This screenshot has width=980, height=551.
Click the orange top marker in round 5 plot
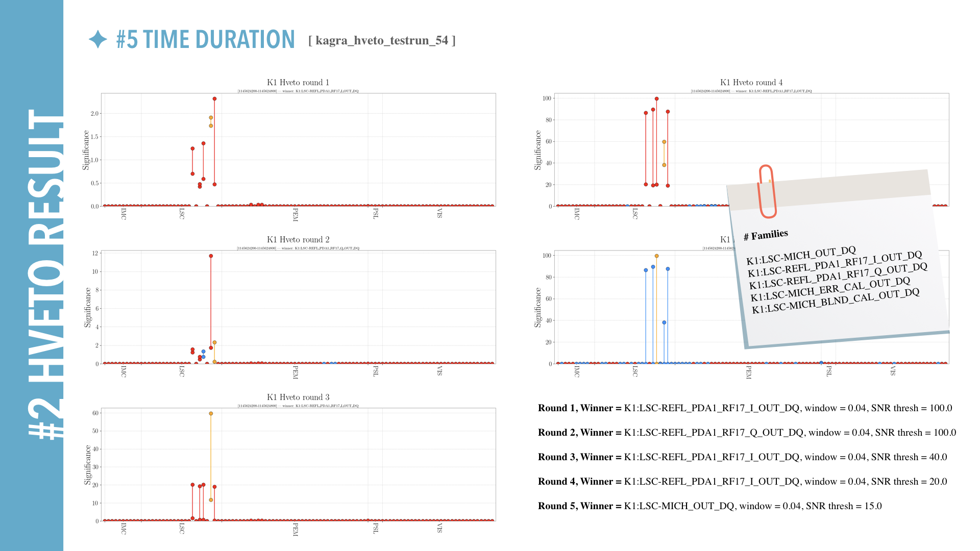656,256
